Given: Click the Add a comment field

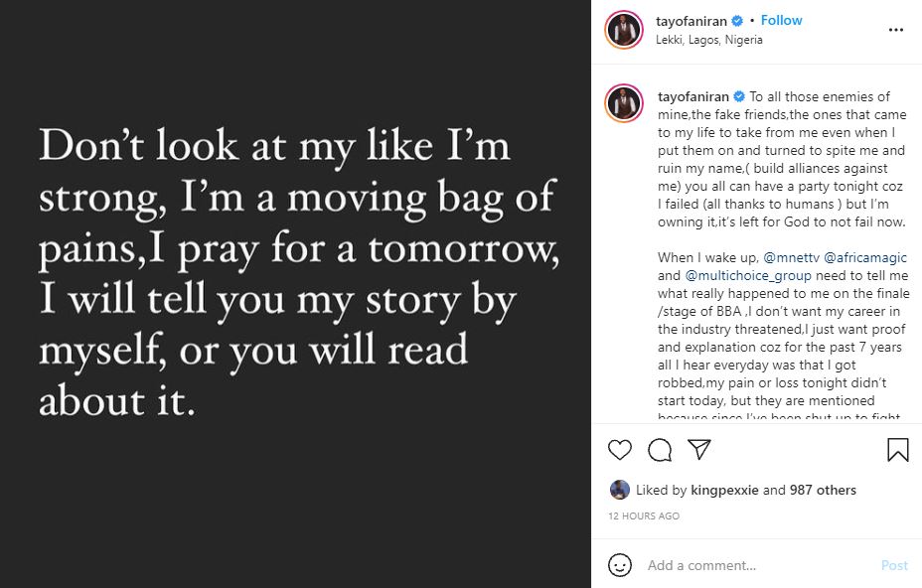Looking at the screenshot, I should point(755,565).
